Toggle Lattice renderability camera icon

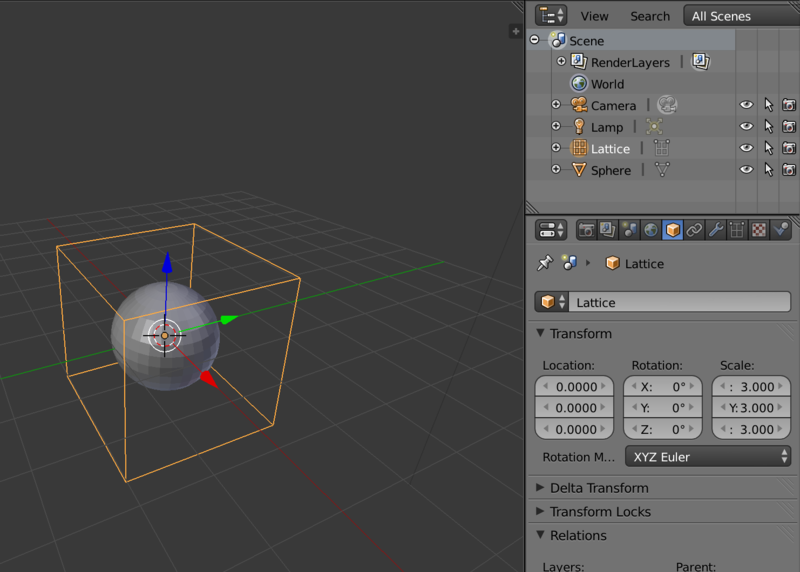click(789, 148)
